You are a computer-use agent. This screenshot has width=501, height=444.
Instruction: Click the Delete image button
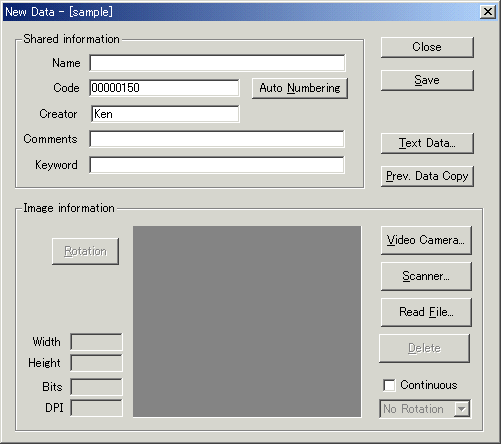(424, 348)
